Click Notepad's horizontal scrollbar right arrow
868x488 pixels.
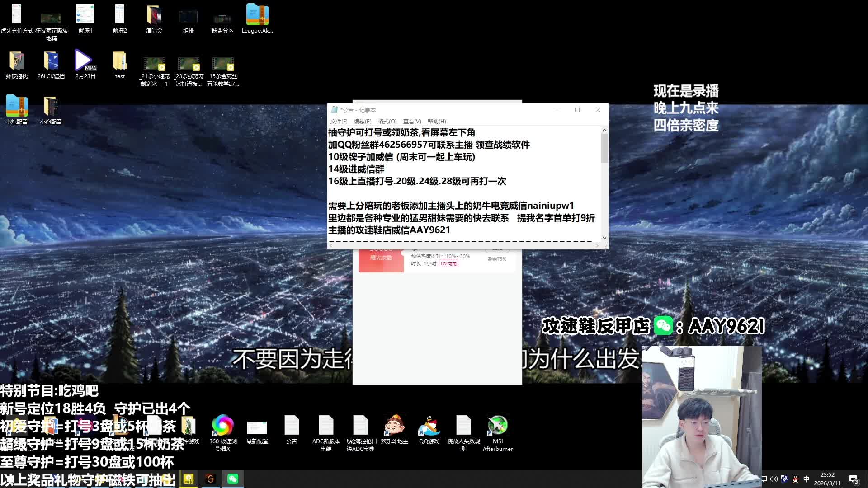pos(597,245)
